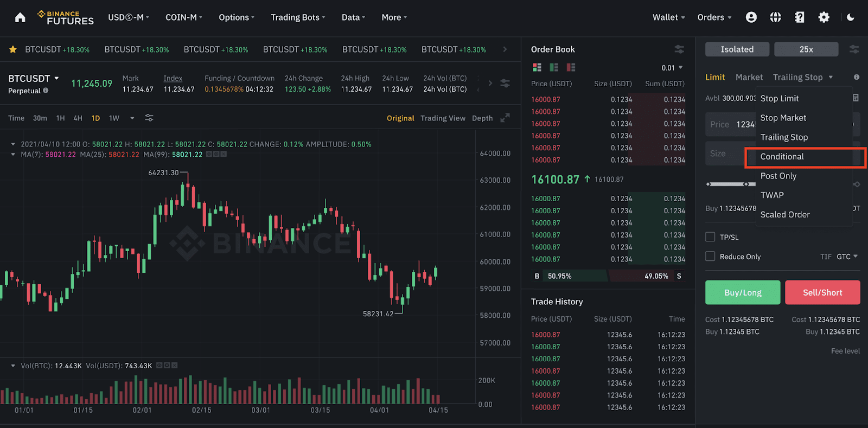Go to the home icon

[x=20, y=17]
